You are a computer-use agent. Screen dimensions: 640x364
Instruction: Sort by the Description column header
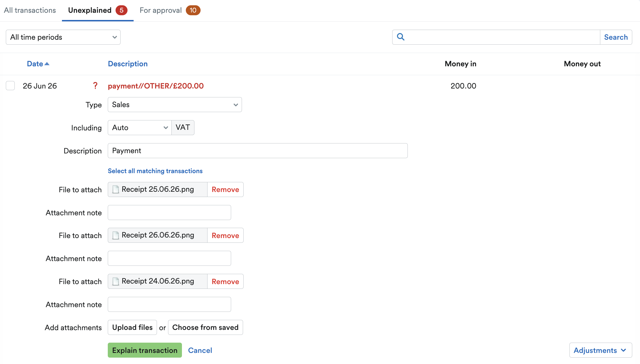click(x=128, y=64)
